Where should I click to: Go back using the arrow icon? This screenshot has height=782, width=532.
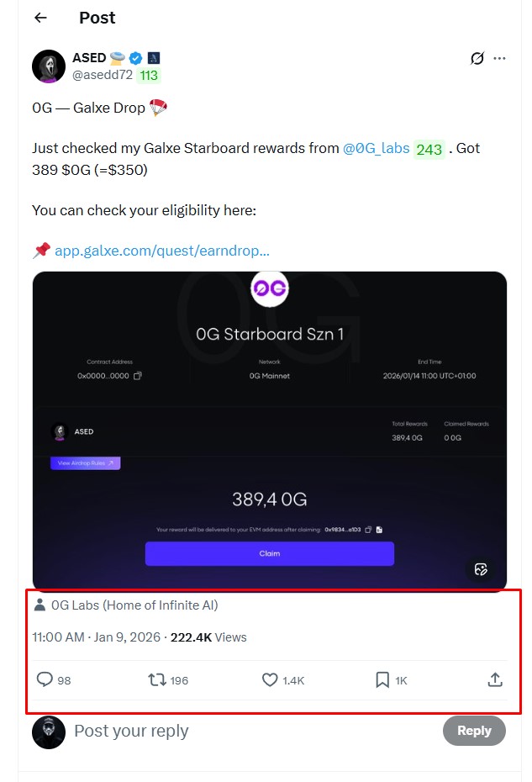coord(40,18)
